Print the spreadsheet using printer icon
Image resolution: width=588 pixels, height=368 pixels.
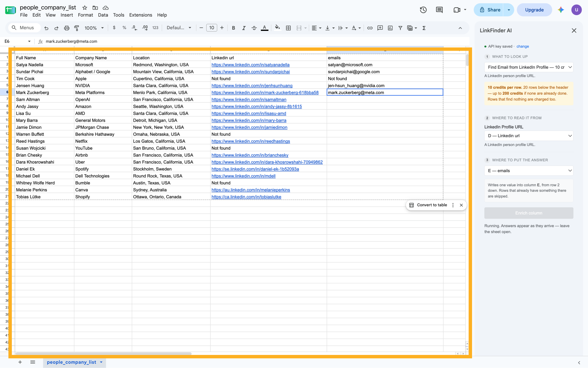[67, 28]
